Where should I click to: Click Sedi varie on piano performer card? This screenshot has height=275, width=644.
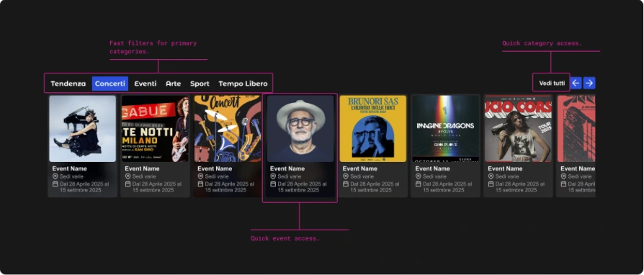(71, 176)
